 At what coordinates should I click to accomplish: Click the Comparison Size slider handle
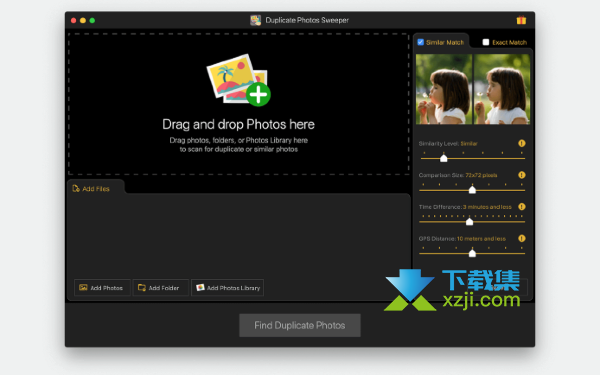(x=472, y=190)
